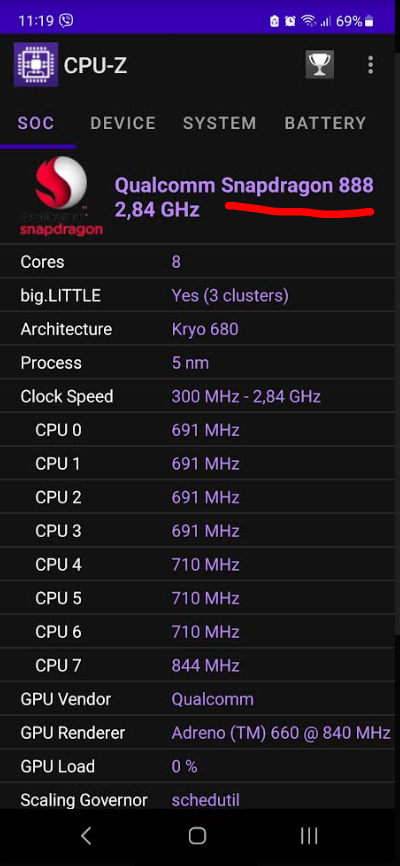Tap the CPU 7 frequency row
The width and height of the screenshot is (400, 866).
point(200,666)
